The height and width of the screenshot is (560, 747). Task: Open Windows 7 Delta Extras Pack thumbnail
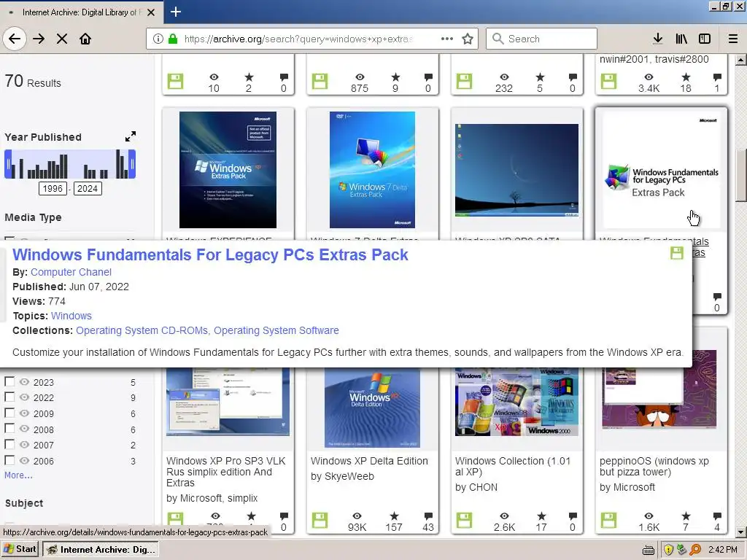372,170
